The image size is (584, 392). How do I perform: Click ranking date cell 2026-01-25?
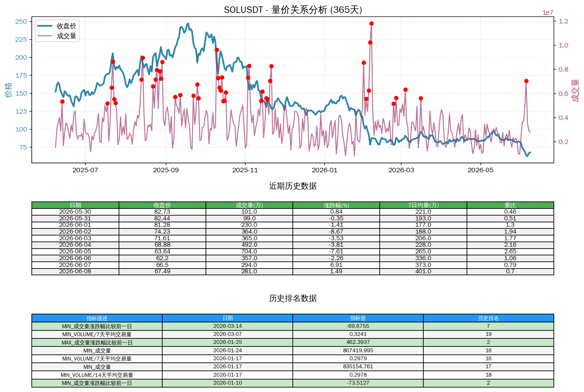[x=227, y=343]
